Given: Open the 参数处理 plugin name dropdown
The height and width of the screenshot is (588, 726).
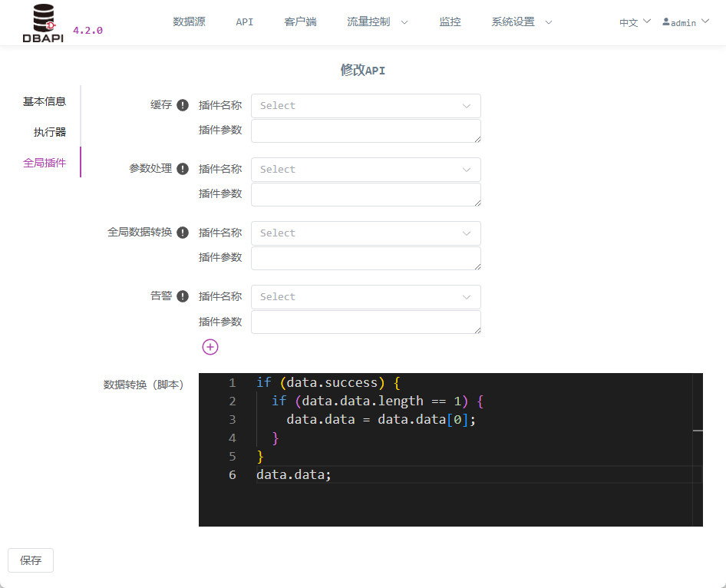Looking at the screenshot, I should (x=366, y=170).
